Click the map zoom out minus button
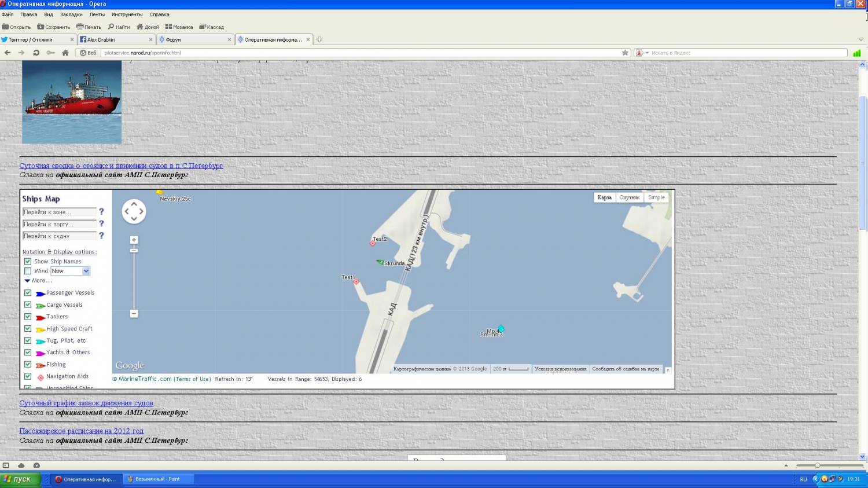This screenshot has height=488, width=868. (134, 313)
